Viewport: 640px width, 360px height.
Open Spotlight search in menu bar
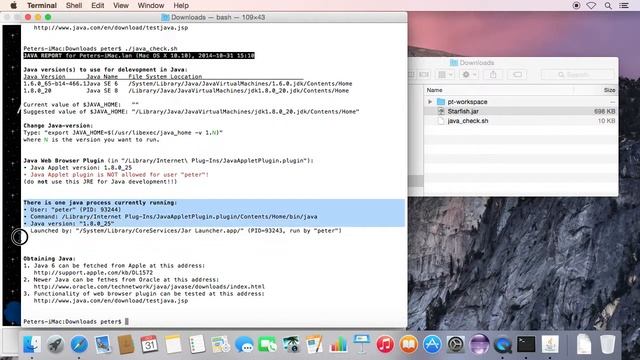click(608, 5)
